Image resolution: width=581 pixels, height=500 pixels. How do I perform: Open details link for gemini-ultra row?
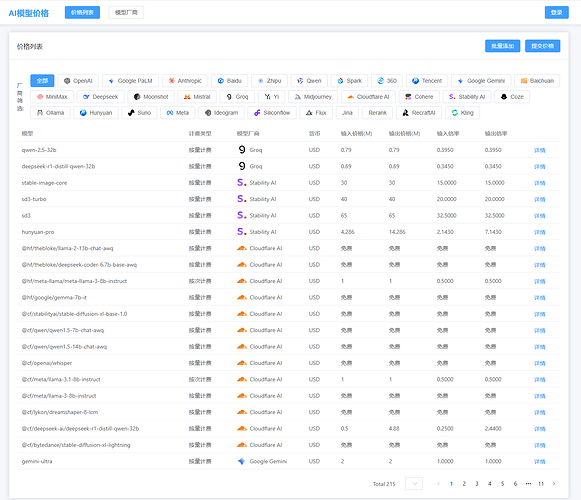540,462
